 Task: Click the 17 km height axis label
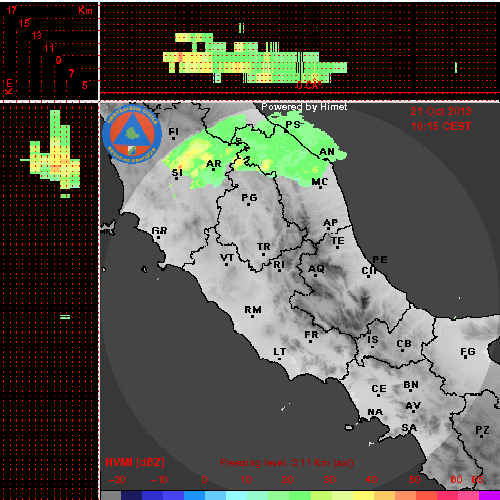[11, 11]
